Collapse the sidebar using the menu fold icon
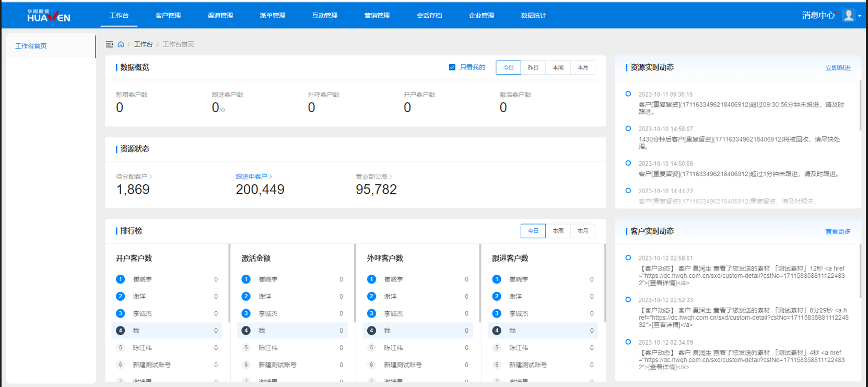This screenshot has height=387, width=868. click(110, 44)
